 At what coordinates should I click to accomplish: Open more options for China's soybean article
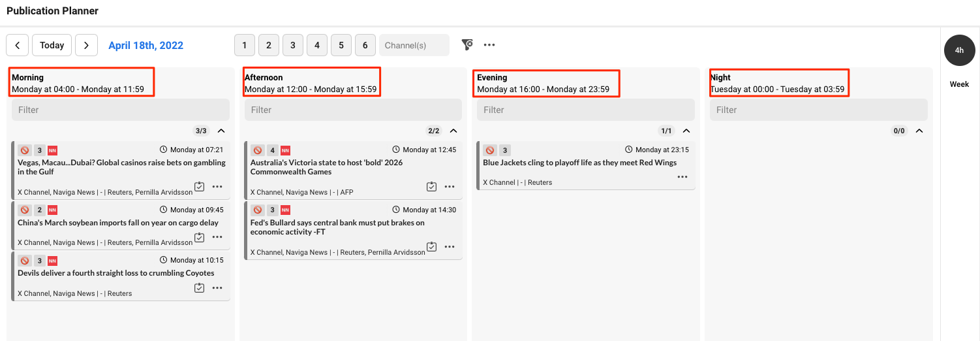(x=217, y=237)
